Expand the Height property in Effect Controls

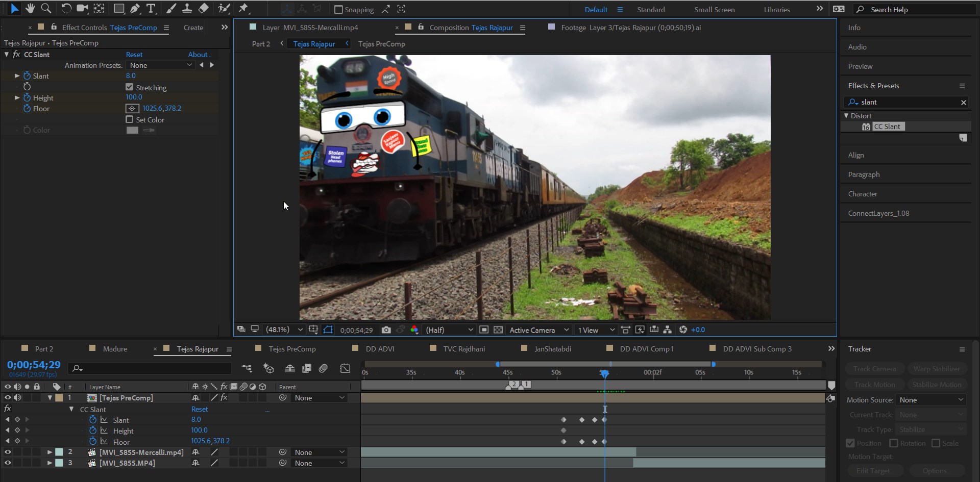(x=17, y=97)
